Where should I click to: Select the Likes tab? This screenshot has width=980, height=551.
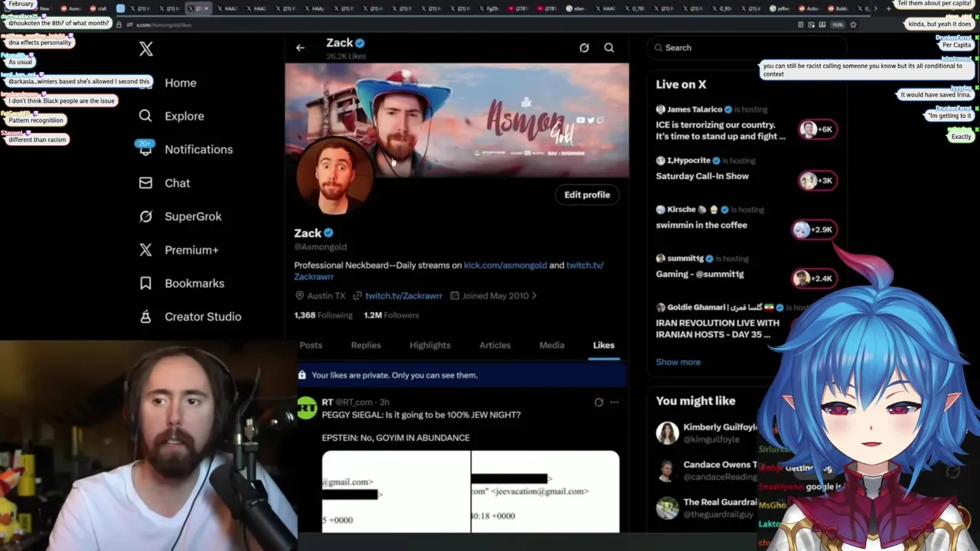click(x=603, y=345)
